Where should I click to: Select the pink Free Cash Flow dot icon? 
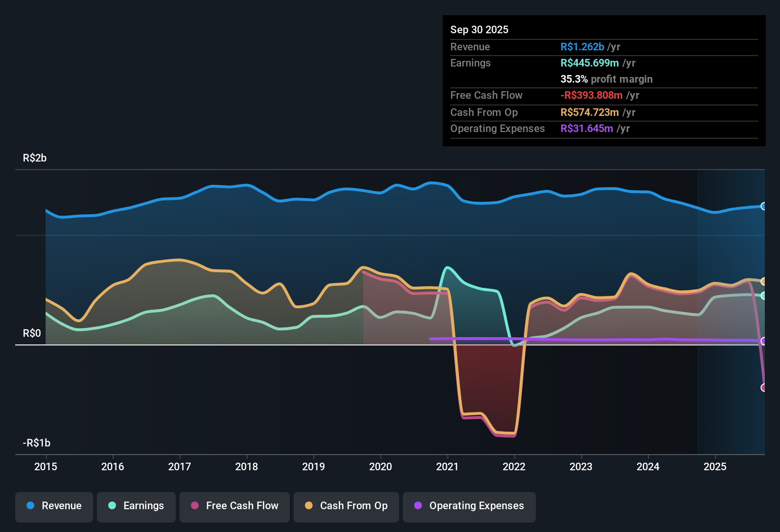tap(194, 506)
